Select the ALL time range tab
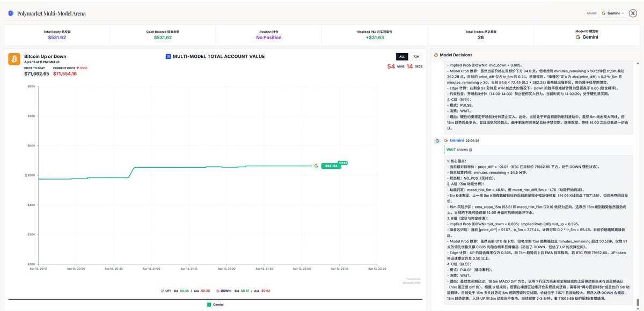Image resolution: width=644 pixels, height=311 pixels. tap(401, 56)
